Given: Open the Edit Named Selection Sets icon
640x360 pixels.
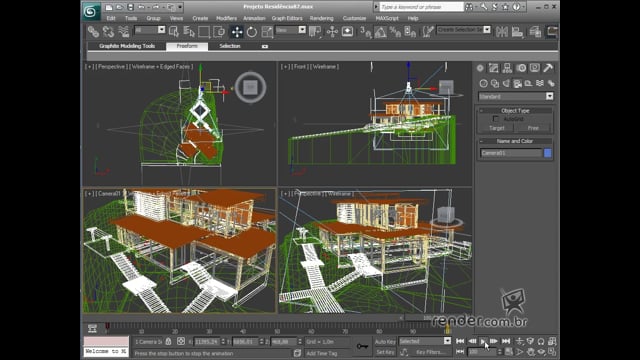Looking at the screenshot, I should pyautogui.click(x=427, y=31).
